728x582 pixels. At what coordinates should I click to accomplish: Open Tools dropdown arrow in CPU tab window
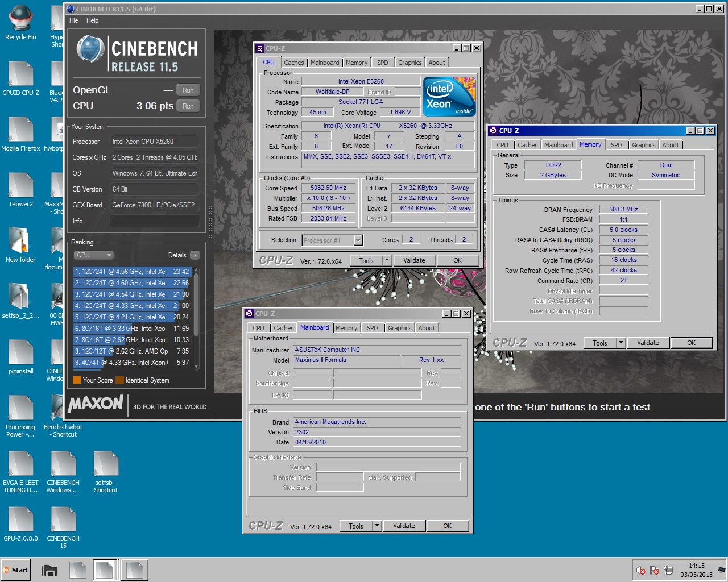(387, 260)
